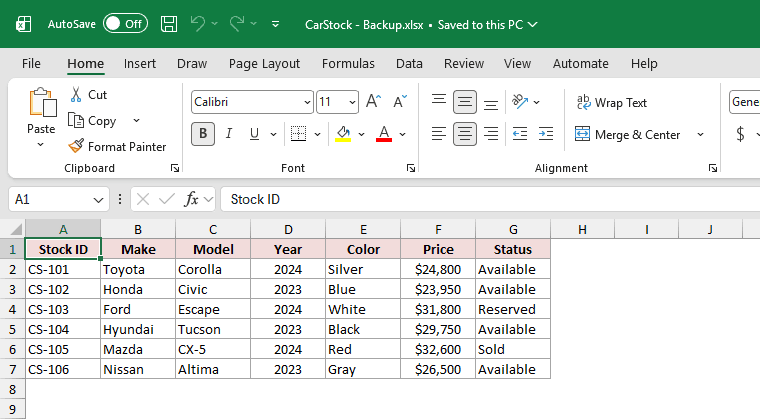Toggle Italic formatting
Viewport: 760px width, 419px height.
229,134
